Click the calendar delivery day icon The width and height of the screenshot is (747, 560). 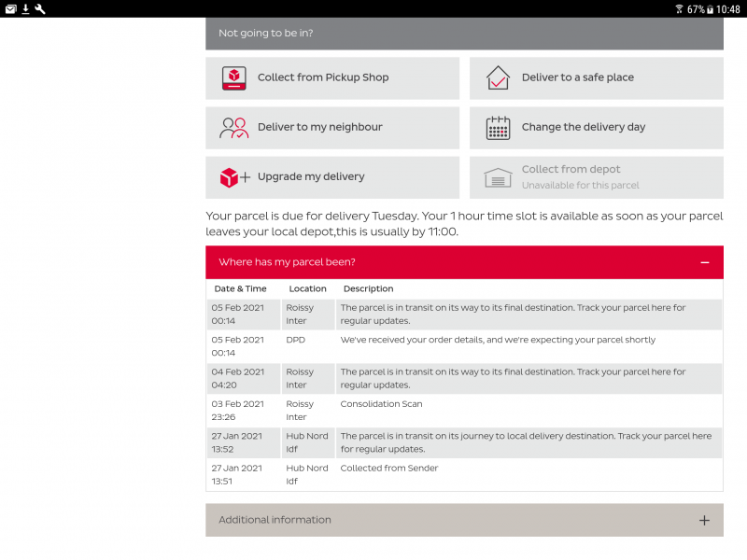click(x=498, y=128)
